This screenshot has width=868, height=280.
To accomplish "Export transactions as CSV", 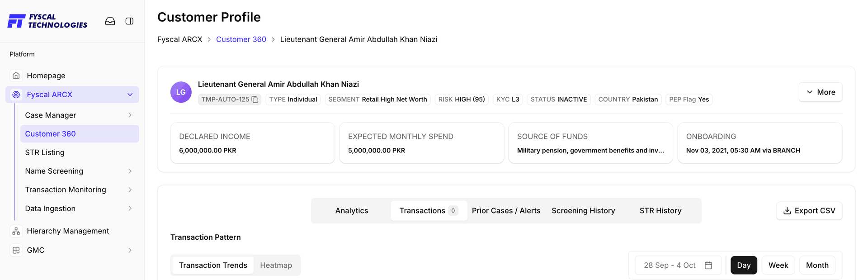I will 809,211.
